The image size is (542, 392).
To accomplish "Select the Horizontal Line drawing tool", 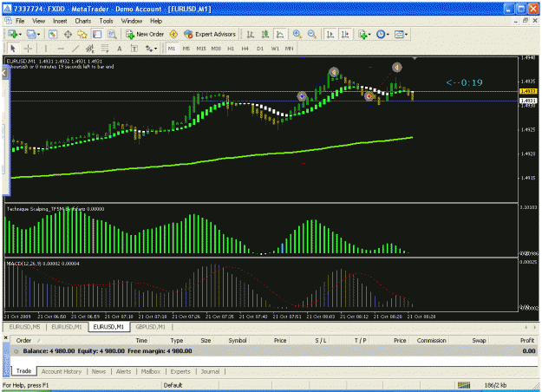I will tap(61, 49).
